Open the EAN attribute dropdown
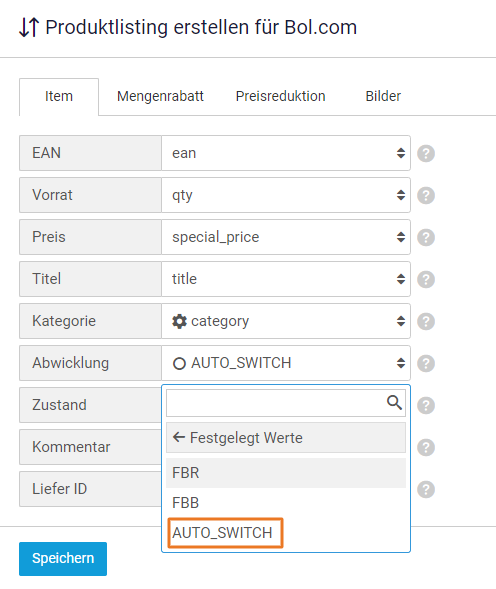The image size is (496, 589). (x=286, y=153)
